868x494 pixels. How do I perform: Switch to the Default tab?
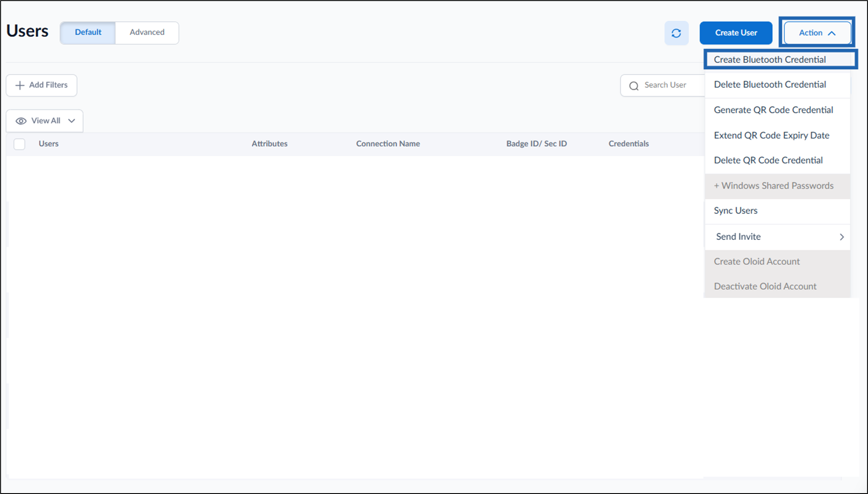click(88, 32)
